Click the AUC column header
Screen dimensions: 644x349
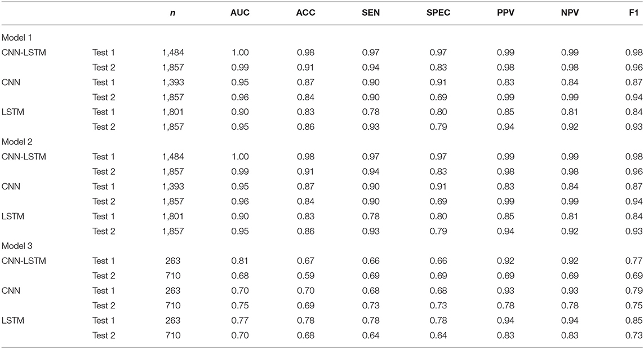click(240, 12)
